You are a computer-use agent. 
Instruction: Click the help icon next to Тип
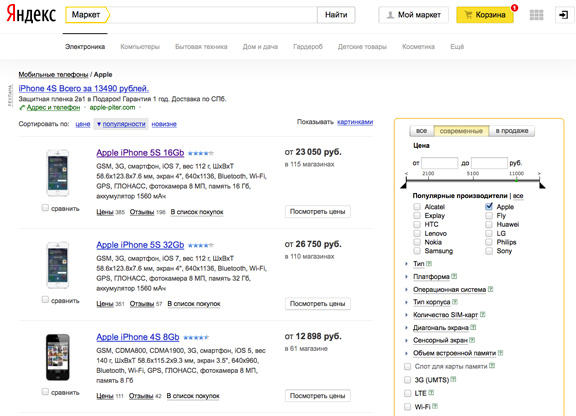[x=429, y=263]
